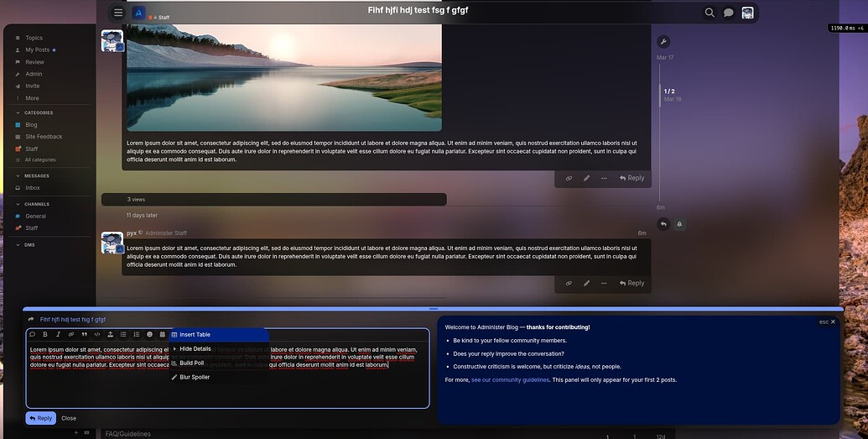This screenshot has width=868, height=439.
Task: Apply Italic formatting in composer toolbar
Action: pos(58,334)
